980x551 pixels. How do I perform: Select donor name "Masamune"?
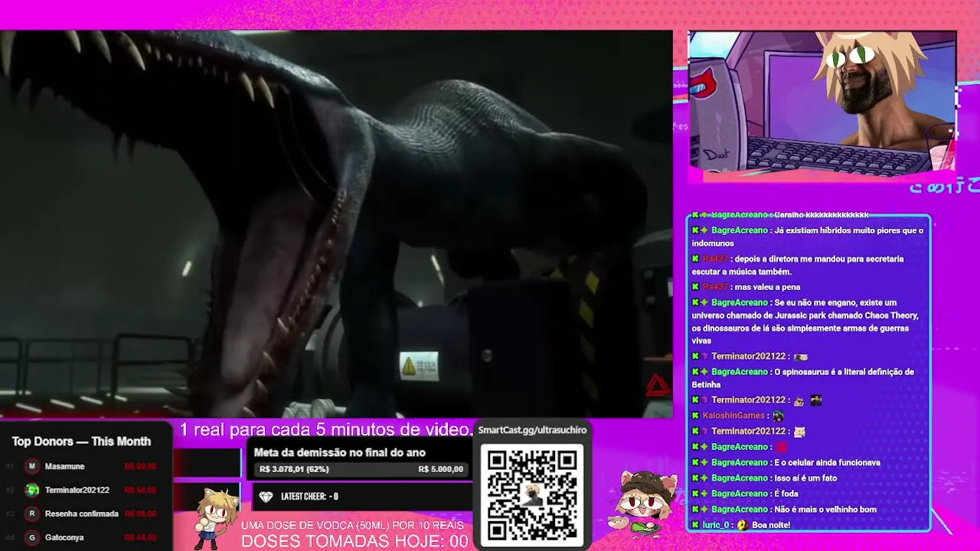64,466
